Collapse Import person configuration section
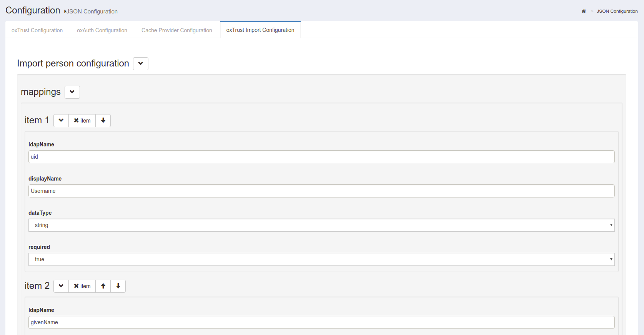The width and height of the screenshot is (644, 335). (141, 64)
